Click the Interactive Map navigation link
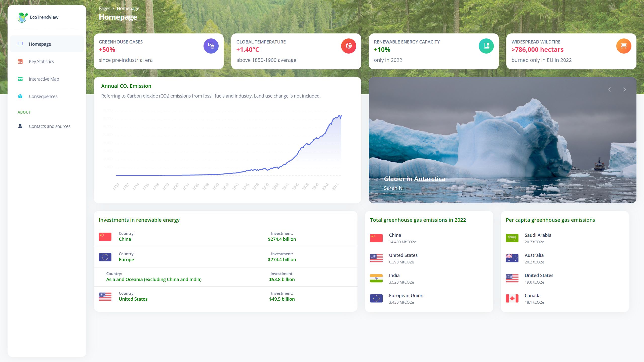Screen dimensions: 644x362 pyautogui.click(x=43, y=79)
